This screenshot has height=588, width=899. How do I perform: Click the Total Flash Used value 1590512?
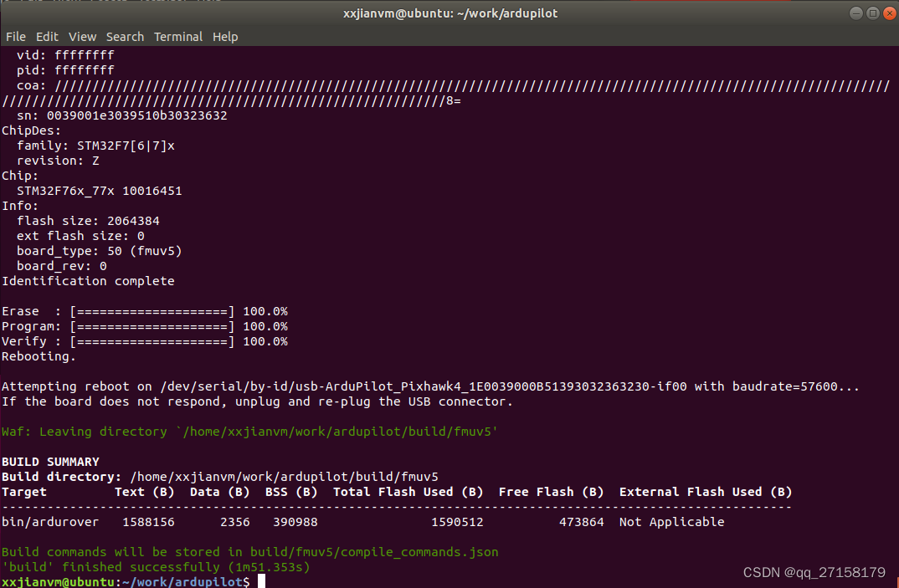[457, 522]
